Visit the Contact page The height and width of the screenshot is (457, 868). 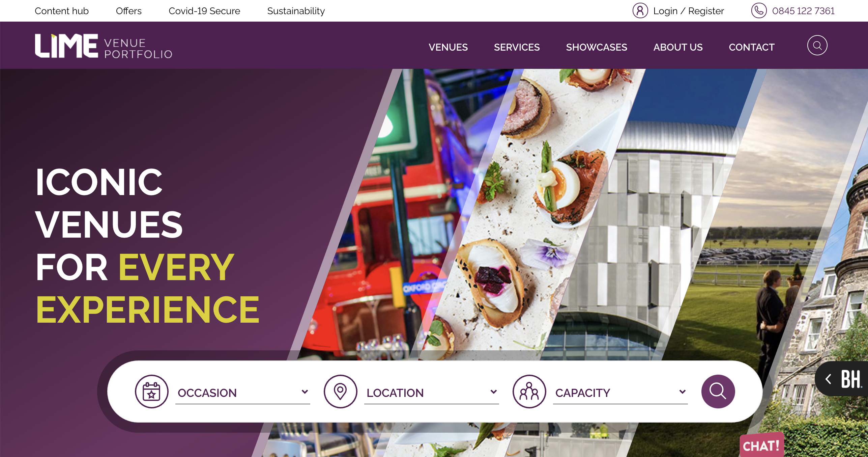pyautogui.click(x=752, y=47)
